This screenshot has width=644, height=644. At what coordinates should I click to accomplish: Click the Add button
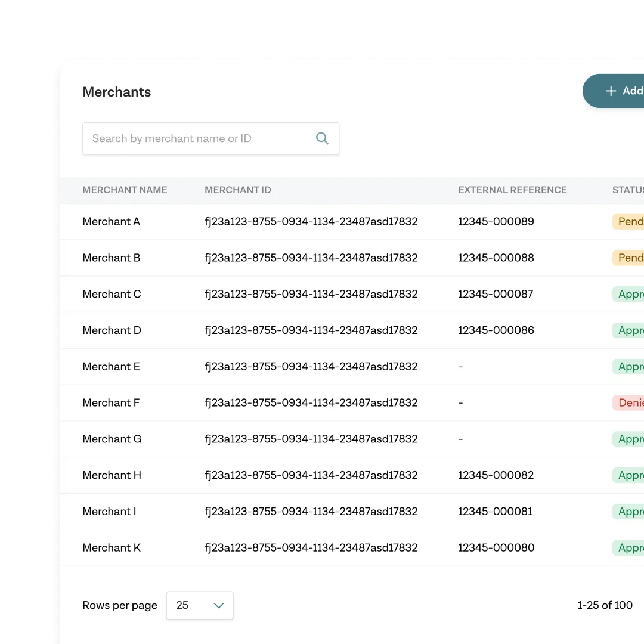[614, 91]
